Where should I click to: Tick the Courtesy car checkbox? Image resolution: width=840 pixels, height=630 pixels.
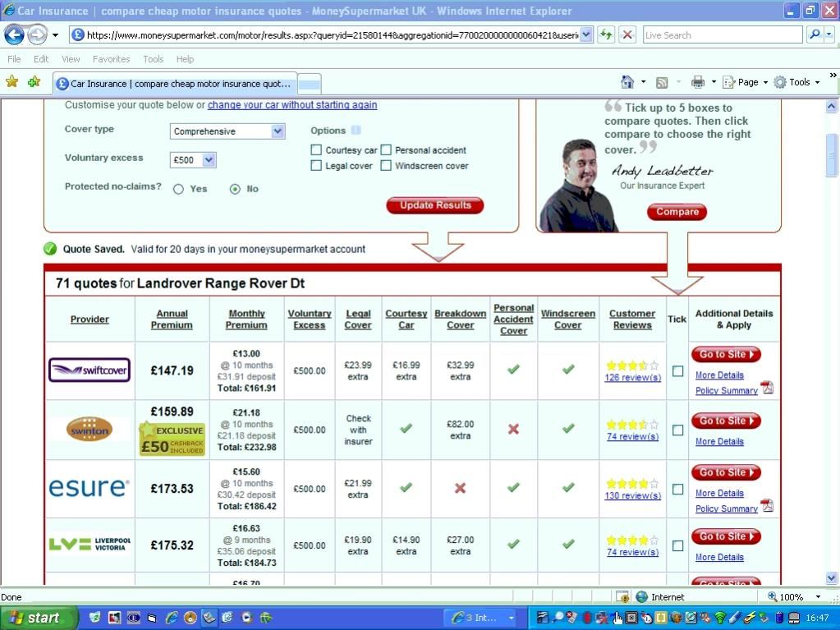tap(316, 150)
